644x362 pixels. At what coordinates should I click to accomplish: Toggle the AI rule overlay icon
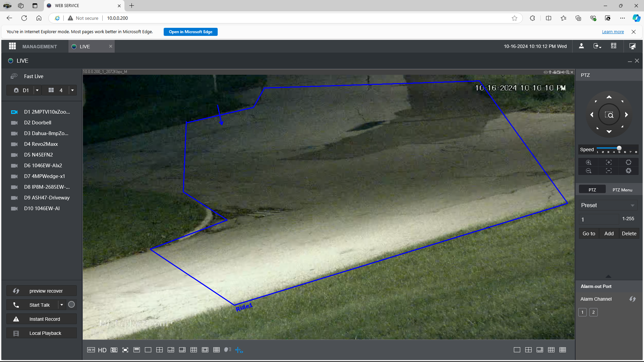pos(239,350)
